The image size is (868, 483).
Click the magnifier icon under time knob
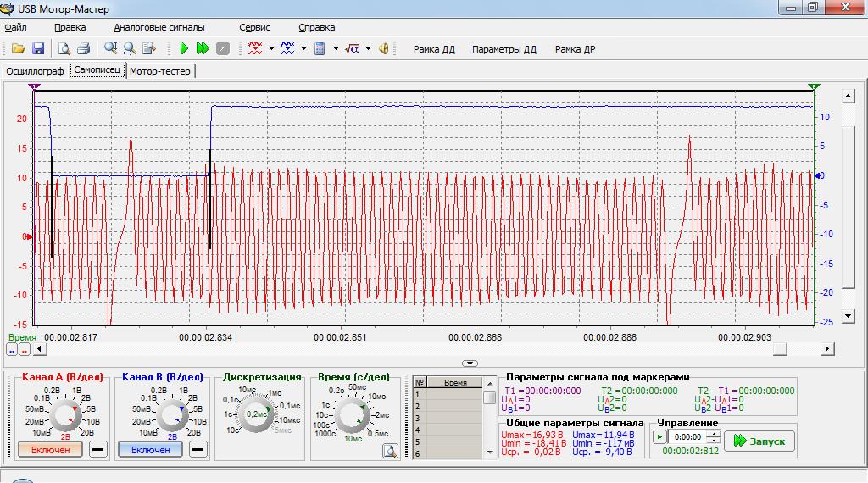pyautogui.click(x=389, y=451)
